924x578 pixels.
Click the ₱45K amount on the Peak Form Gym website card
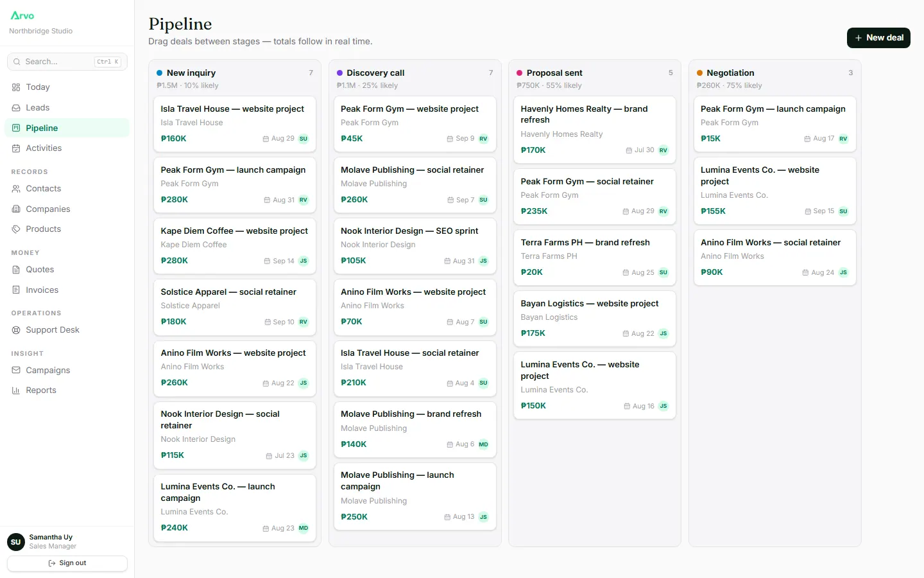(x=352, y=139)
